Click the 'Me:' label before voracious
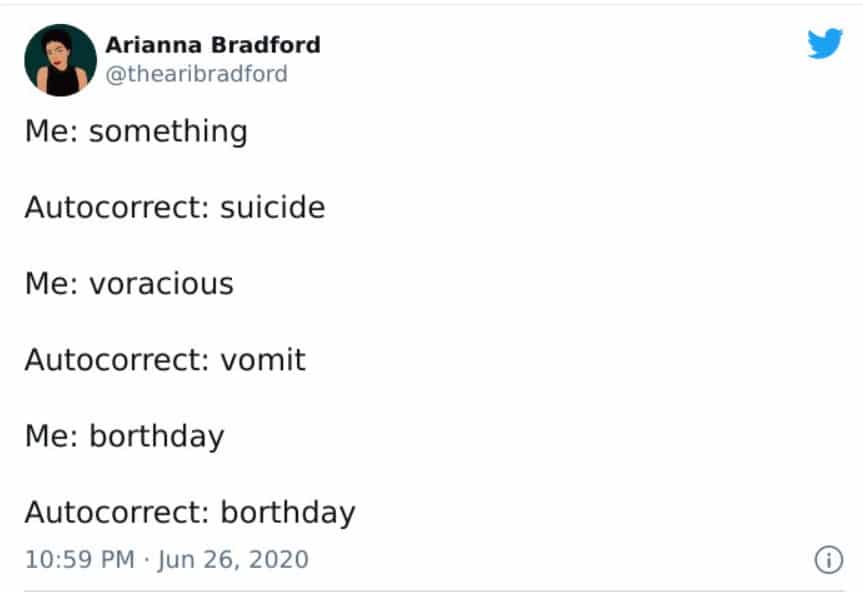The height and width of the screenshot is (592, 863). pos(52,284)
